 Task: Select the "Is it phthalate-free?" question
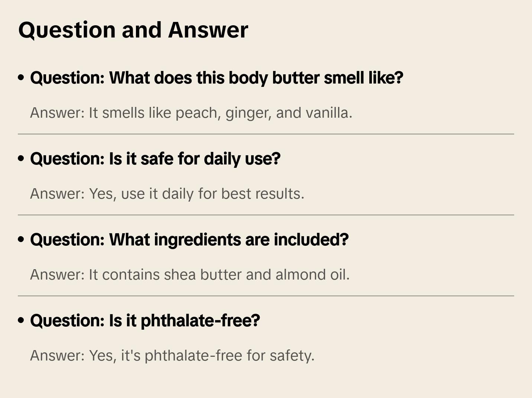145,321
